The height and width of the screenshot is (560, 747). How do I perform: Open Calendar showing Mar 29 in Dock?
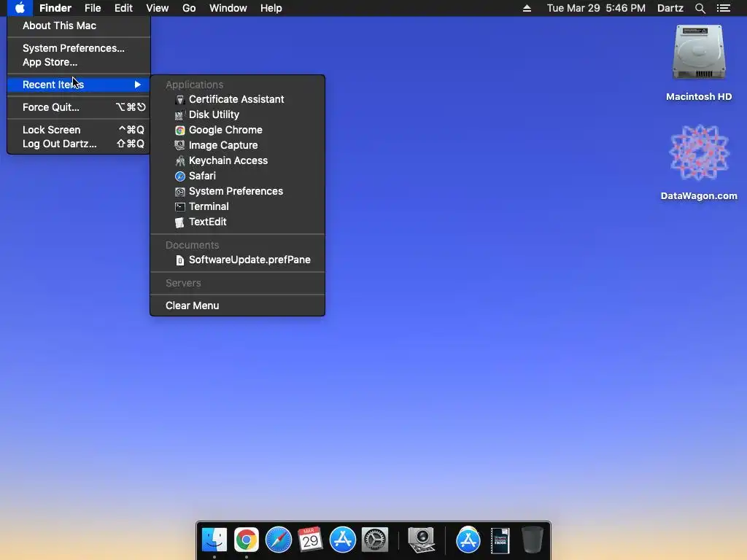tap(310, 540)
